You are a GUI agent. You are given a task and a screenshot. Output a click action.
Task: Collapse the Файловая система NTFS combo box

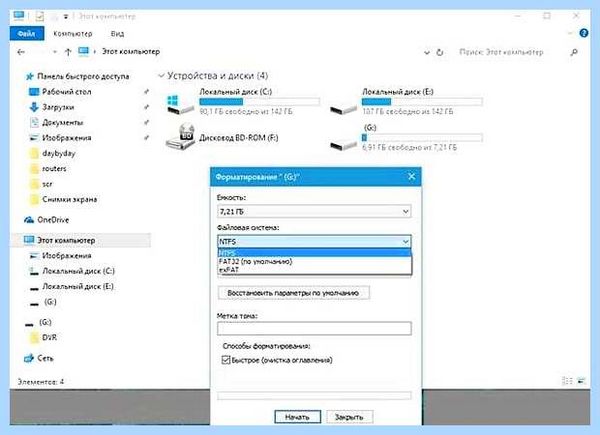click(x=314, y=241)
